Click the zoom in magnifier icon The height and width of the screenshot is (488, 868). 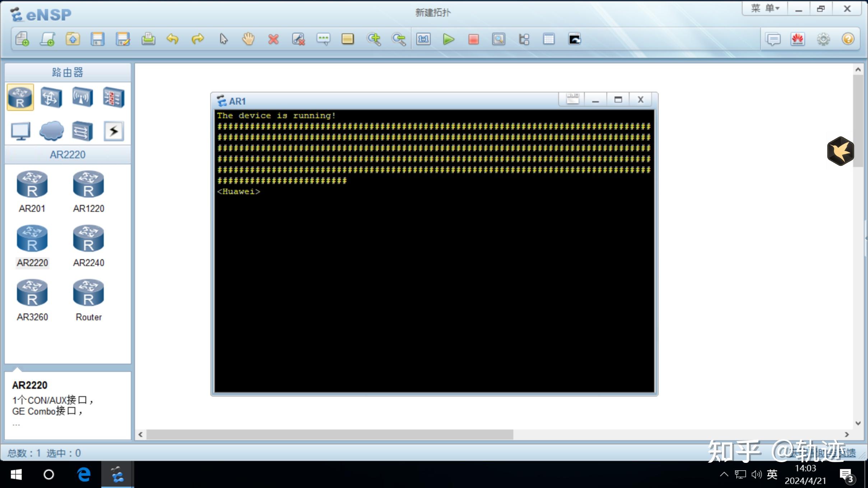point(373,39)
